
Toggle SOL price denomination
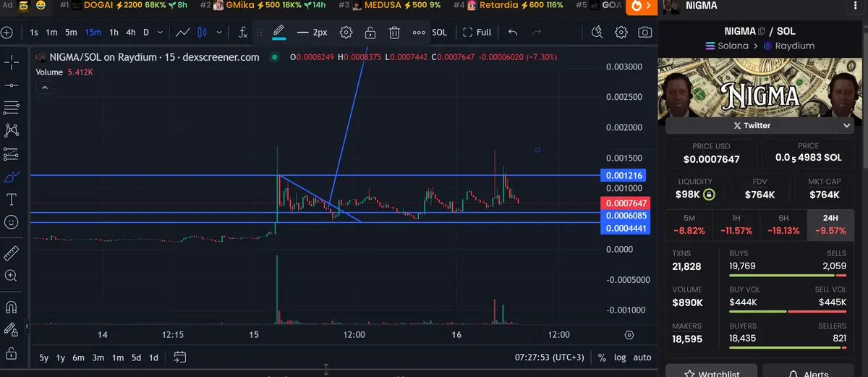(439, 33)
